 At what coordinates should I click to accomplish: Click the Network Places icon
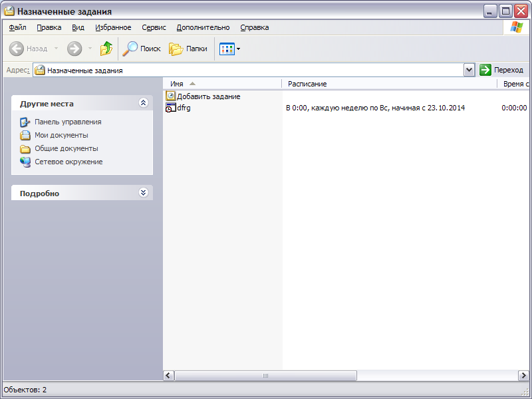[25, 162]
